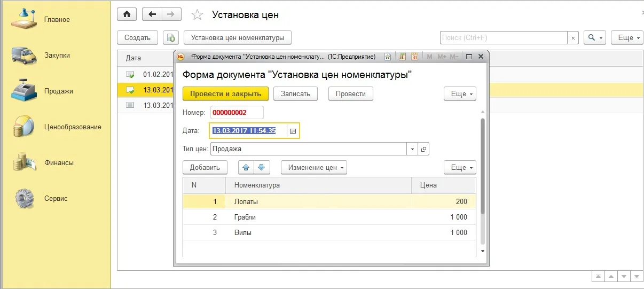Navigate forward with the right arrow

point(171,14)
